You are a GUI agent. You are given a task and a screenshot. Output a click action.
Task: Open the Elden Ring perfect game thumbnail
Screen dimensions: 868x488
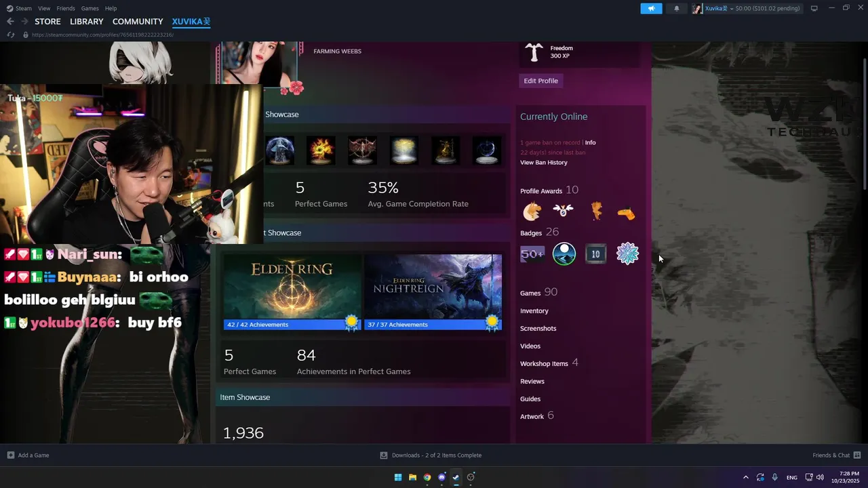tap(292, 292)
